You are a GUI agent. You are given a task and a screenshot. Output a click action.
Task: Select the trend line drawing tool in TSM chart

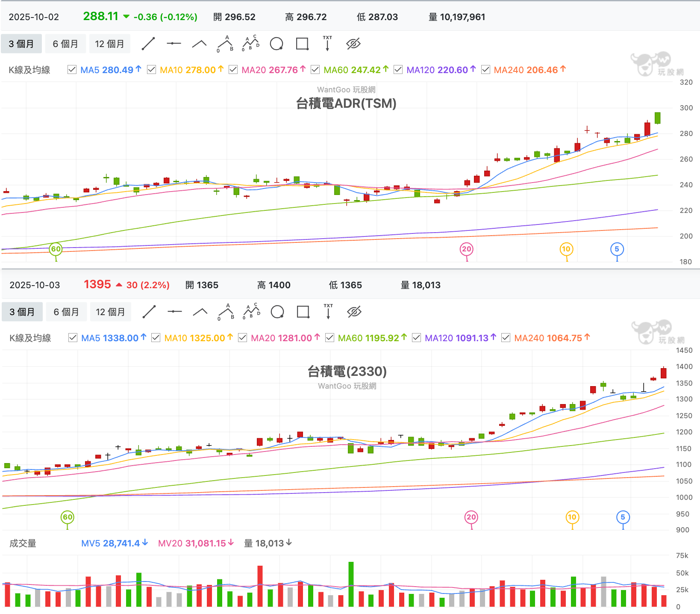pyautogui.click(x=148, y=44)
